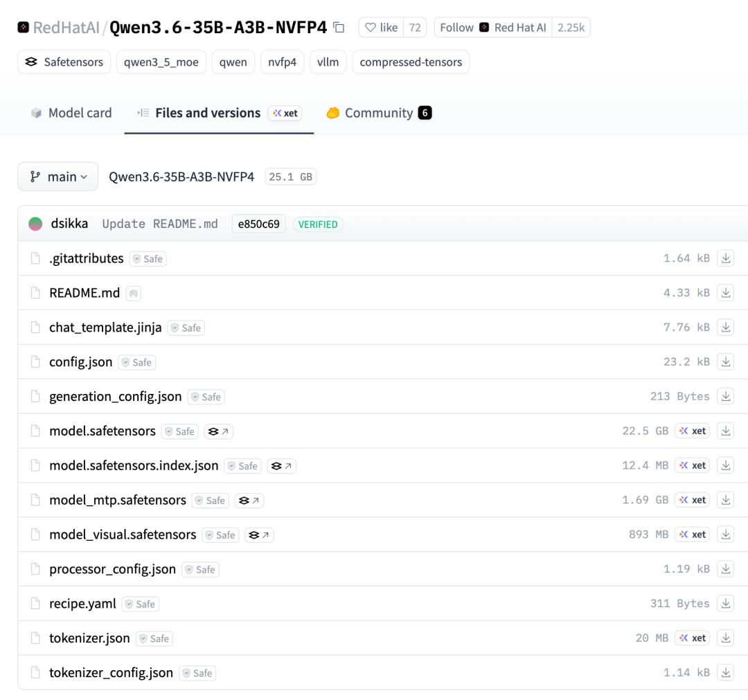Screen dimensions: 748x700
Task: Open the recipe.yaml file
Action: tap(82, 603)
